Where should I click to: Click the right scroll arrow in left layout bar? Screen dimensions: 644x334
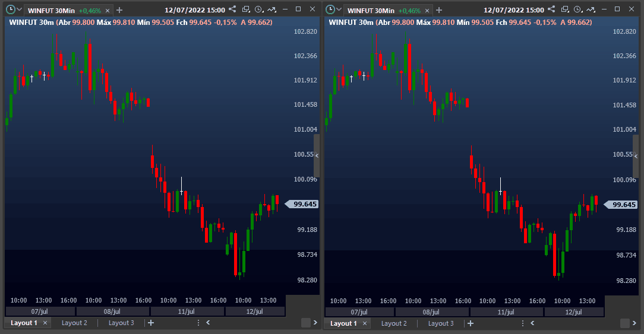pyautogui.click(x=315, y=323)
